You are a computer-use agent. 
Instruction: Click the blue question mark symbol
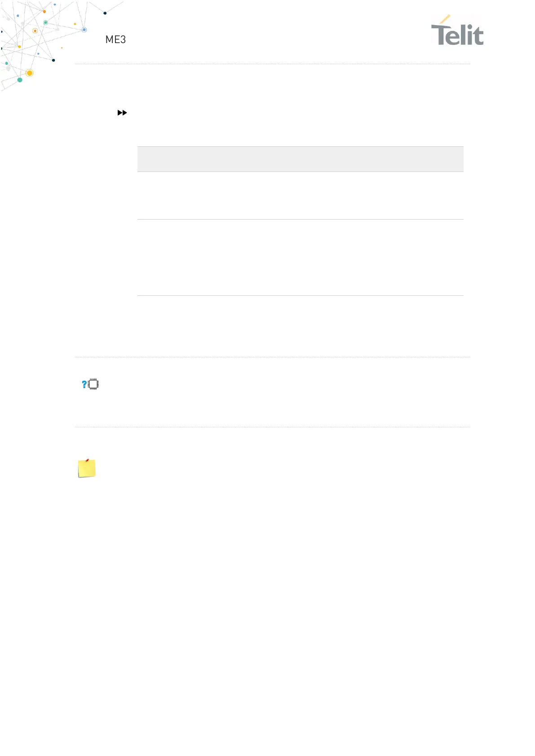point(84,384)
